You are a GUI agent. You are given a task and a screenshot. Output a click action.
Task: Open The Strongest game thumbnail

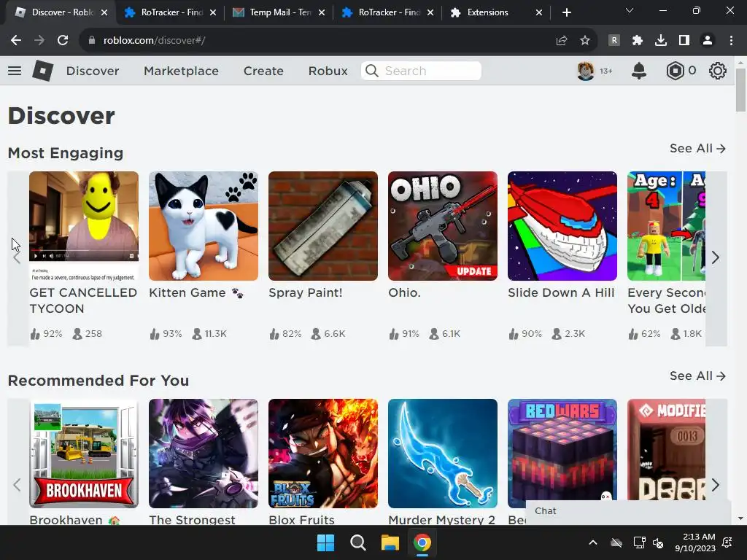[204, 454]
